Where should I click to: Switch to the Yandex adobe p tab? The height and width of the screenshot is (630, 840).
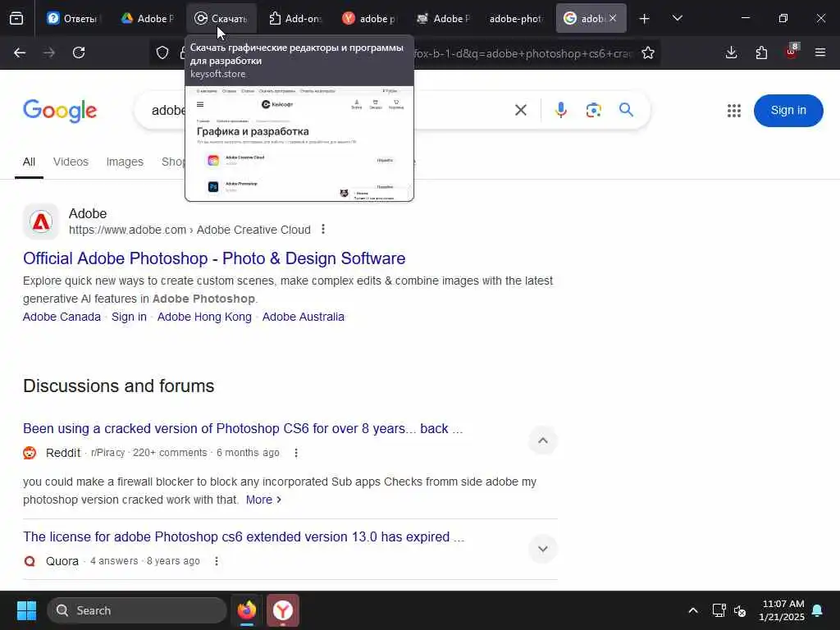coord(370,19)
